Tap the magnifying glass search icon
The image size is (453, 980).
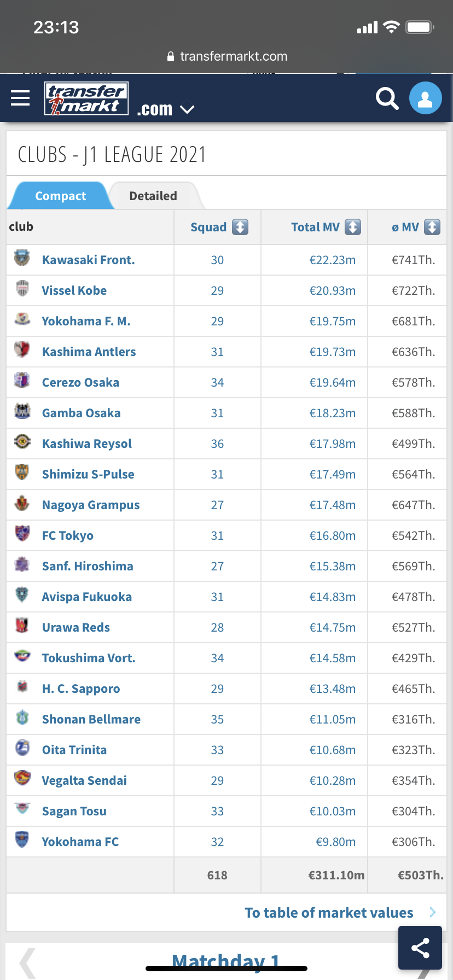[x=387, y=98]
